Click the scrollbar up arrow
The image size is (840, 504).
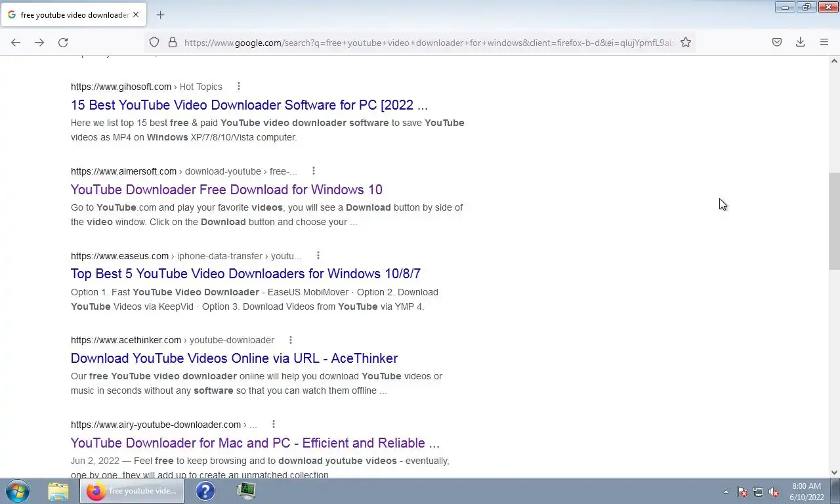tap(834, 61)
